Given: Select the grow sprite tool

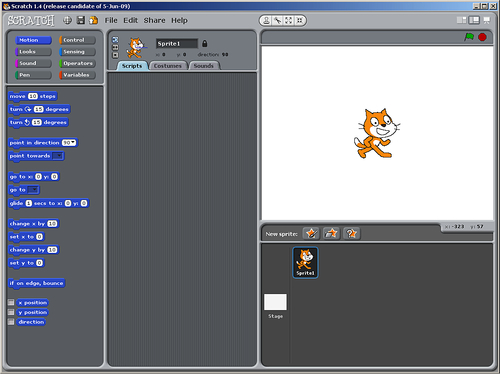Looking at the screenshot, I should pos(289,21).
